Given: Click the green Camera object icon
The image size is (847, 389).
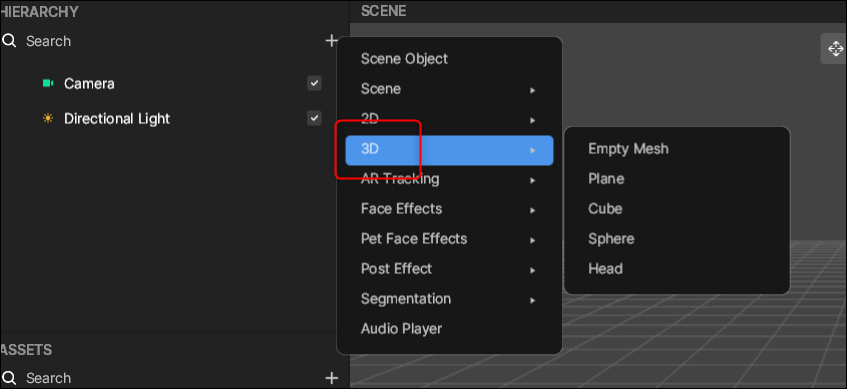Looking at the screenshot, I should pyautogui.click(x=48, y=83).
